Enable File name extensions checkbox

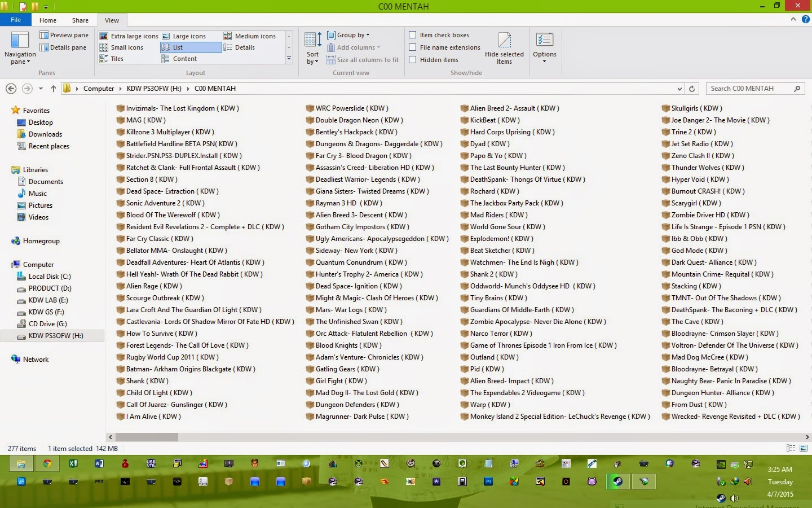pos(413,47)
